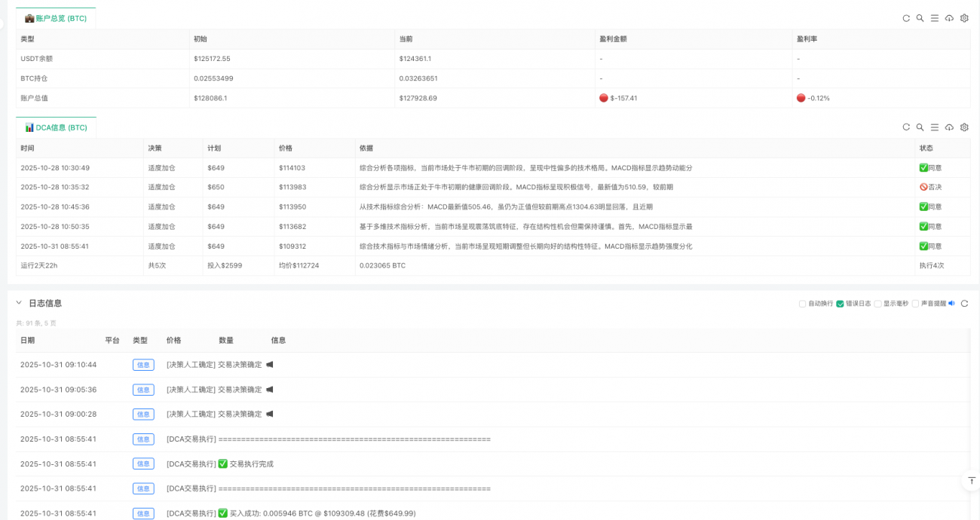
Task: Refresh the DCA信息 (BTC) table
Action: coord(906,127)
